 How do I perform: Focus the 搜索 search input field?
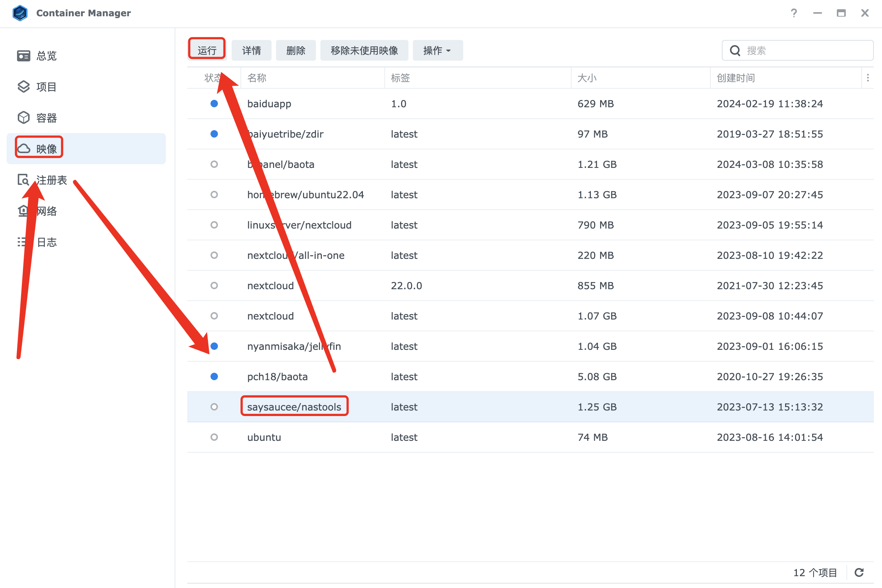(x=798, y=50)
